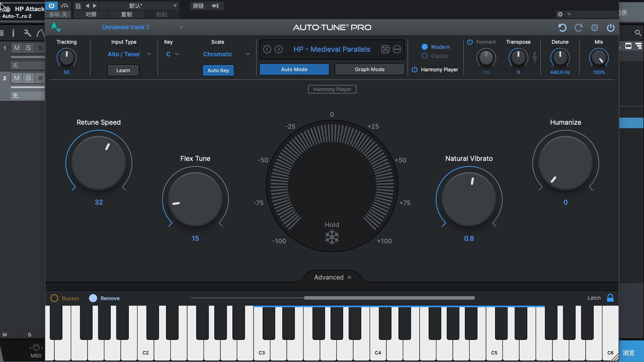Open preset options ellipsis menu

click(397, 49)
